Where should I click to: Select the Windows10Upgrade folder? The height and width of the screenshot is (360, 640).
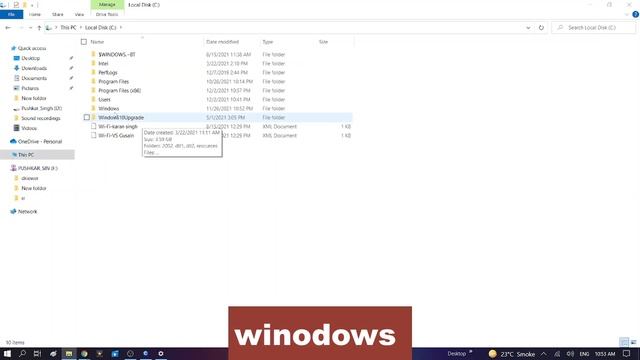coord(121,118)
